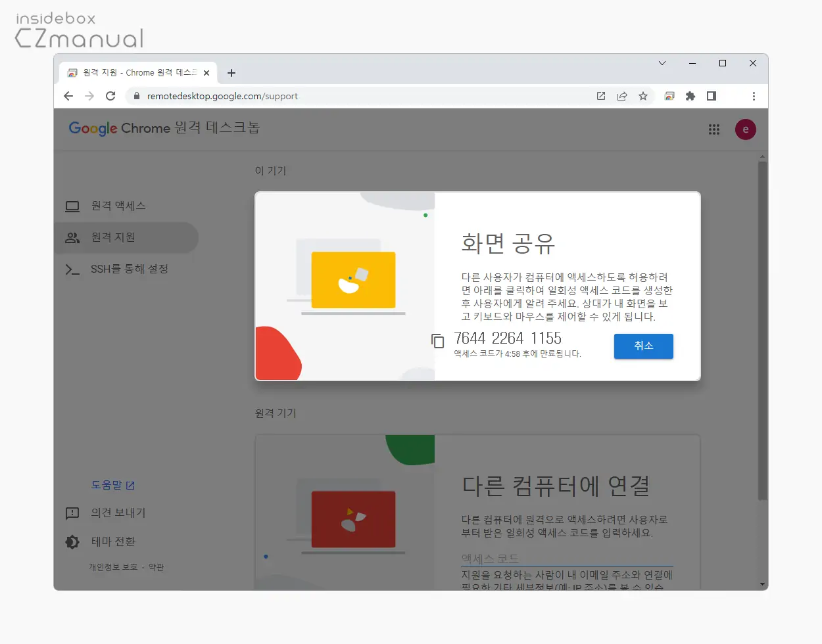Click the Google Chrome 원격 데스크톱 logo

coord(164,128)
